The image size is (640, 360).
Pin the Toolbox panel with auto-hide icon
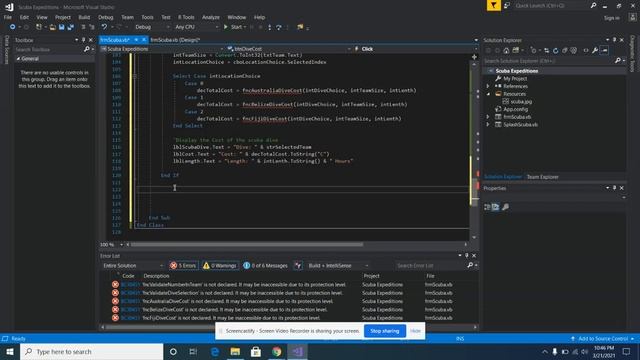coord(84,40)
